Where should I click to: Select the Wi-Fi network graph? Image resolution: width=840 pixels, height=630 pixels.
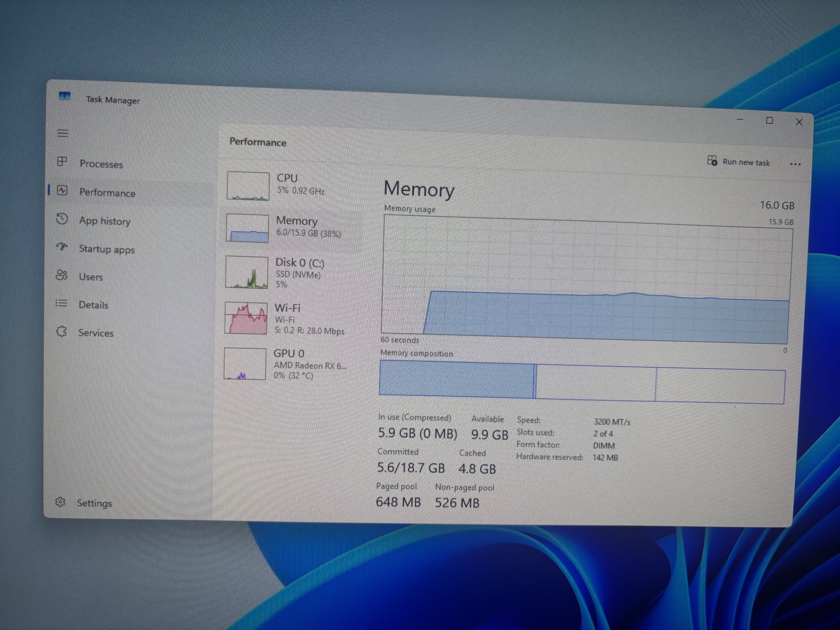tap(246, 318)
